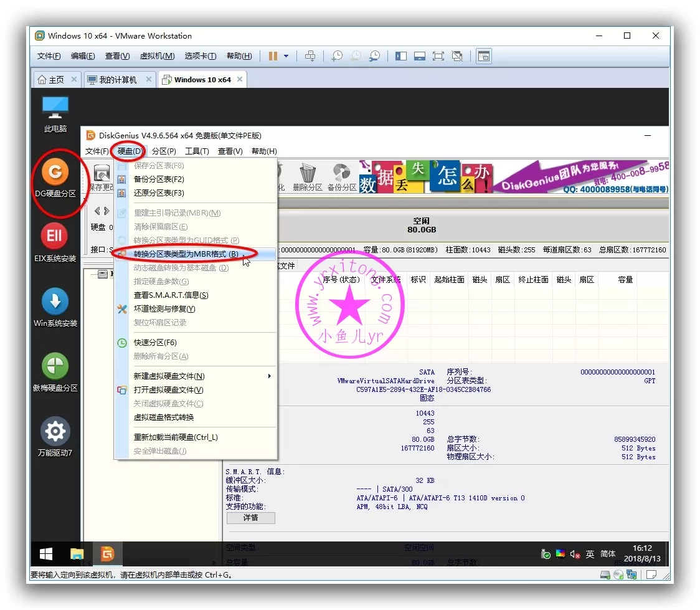Open DiskGenius 工具(T) menu

pos(197,151)
